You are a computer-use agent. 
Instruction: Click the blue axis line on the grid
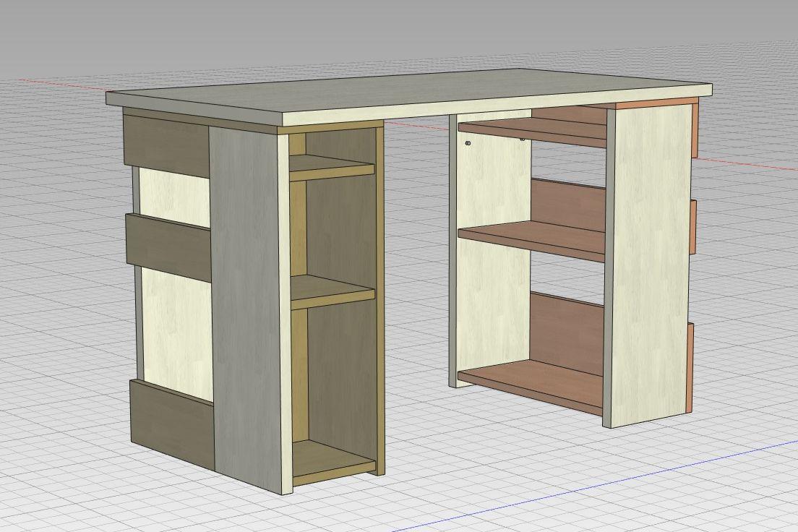[596, 488]
